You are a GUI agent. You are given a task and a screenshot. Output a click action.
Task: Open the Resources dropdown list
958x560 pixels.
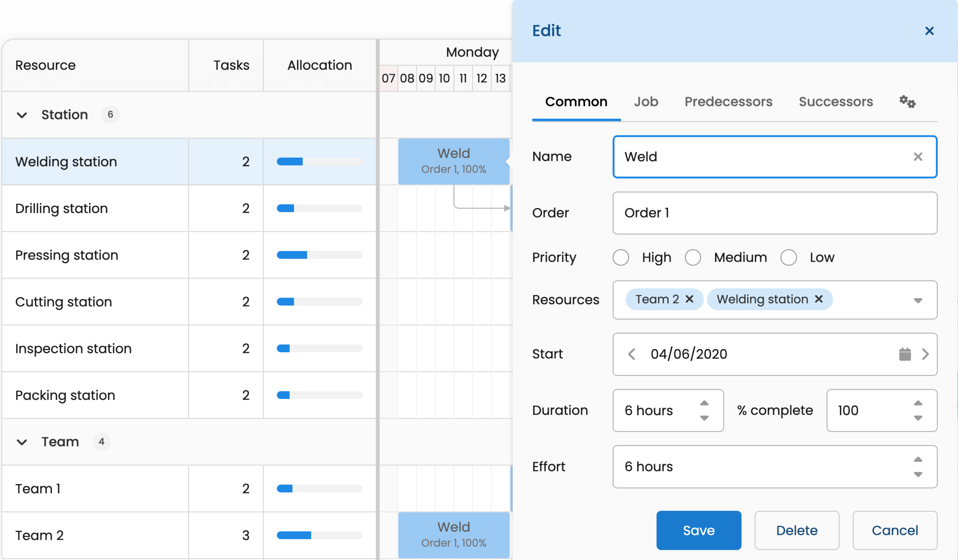[918, 300]
